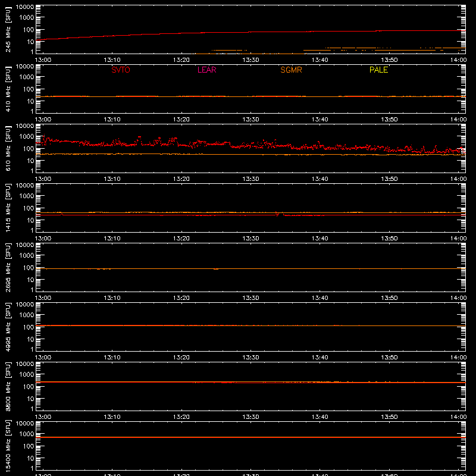This screenshot has width=476, height=476.
Task: Click the 10000 y-axis value on 4995 MHz plot
Action: pos(25,305)
